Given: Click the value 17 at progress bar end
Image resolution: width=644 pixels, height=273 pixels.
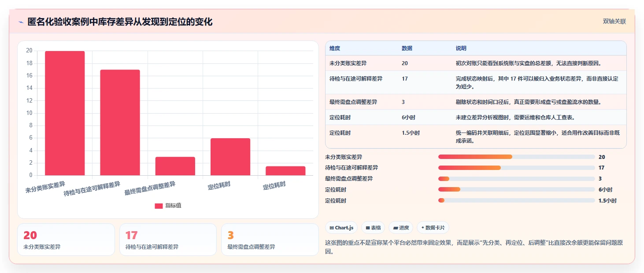Looking at the screenshot, I should click(x=602, y=168).
